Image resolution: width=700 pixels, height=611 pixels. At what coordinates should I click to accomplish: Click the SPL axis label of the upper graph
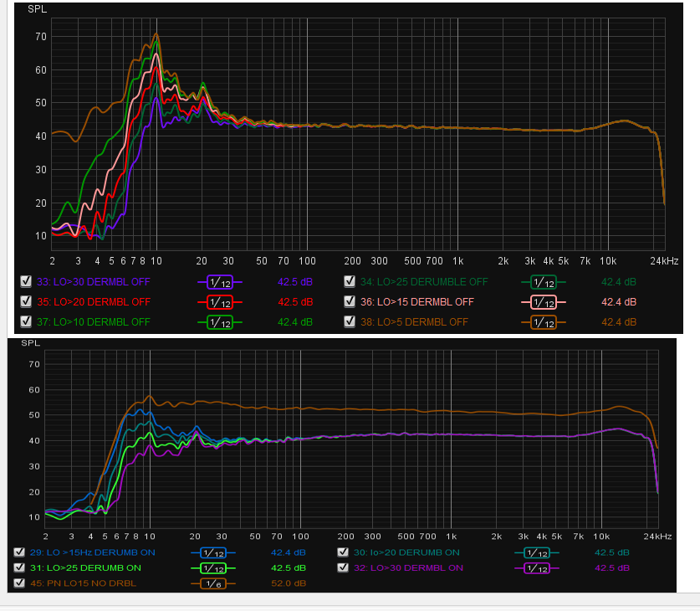tap(37, 9)
